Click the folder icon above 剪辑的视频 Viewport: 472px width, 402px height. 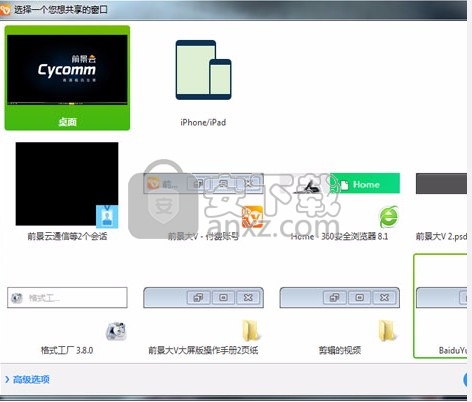[x=388, y=331]
